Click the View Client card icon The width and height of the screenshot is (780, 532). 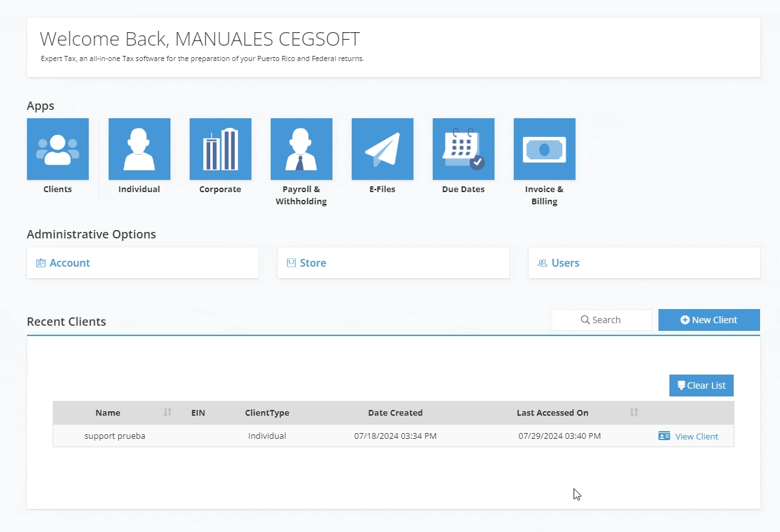[x=664, y=436]
